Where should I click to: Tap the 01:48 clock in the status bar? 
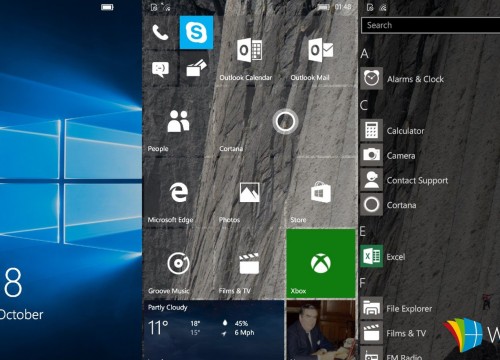pyautogui.click(x=343, y=7)
